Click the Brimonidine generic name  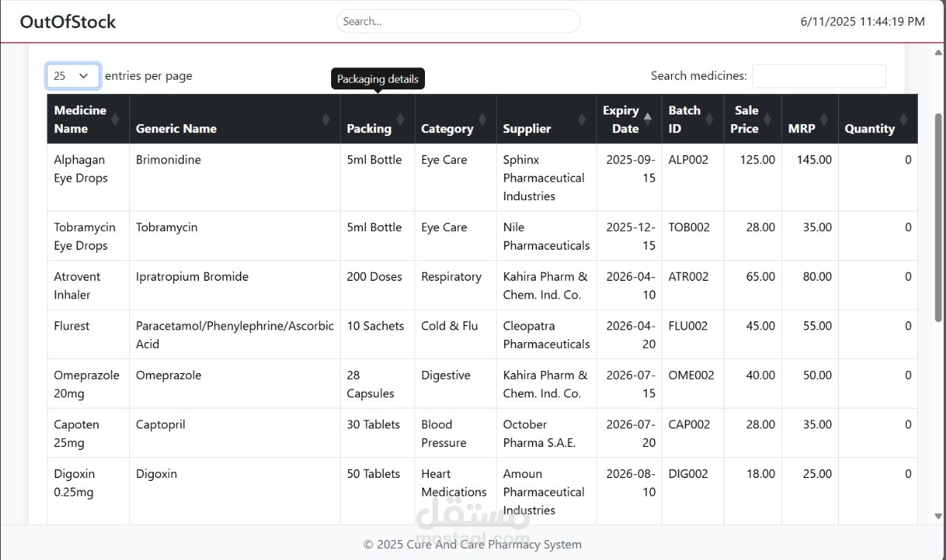[169, 160]
